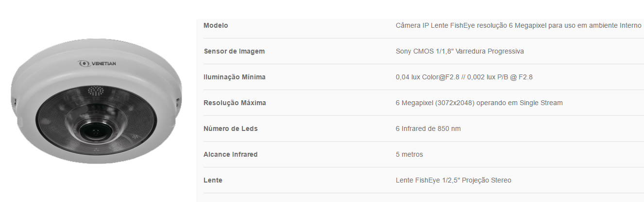The height and width of the screenshot is (202, 644).
Task: Click the Venetian camera product image
Action: (96, 102)
